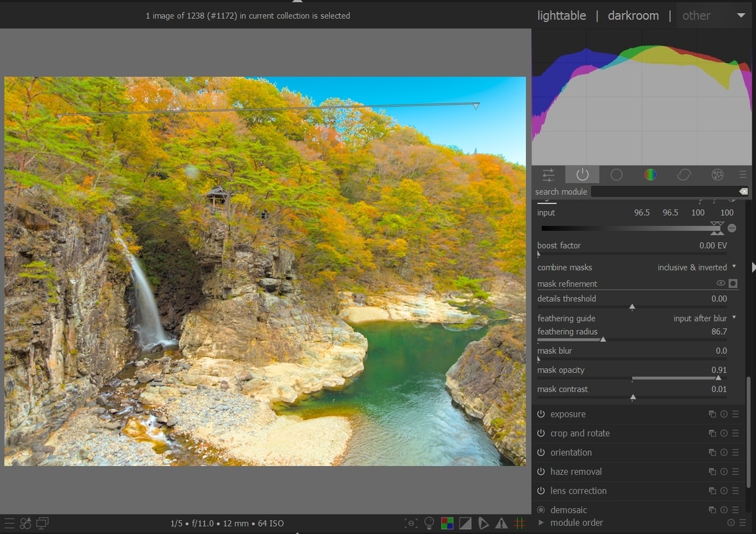Switch to darkroom view

coord(633,16)
